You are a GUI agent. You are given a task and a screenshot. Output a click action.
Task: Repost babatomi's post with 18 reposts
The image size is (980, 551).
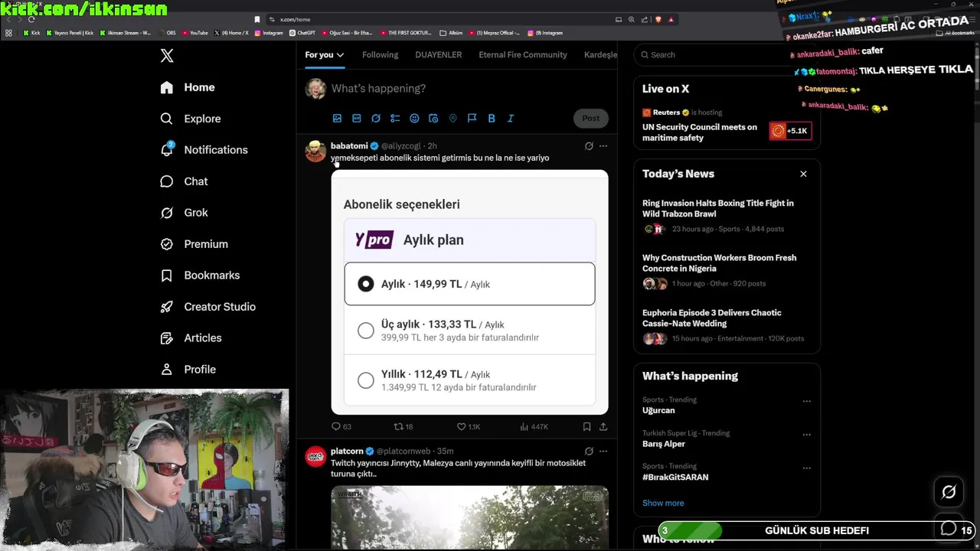tap(403, 426)
